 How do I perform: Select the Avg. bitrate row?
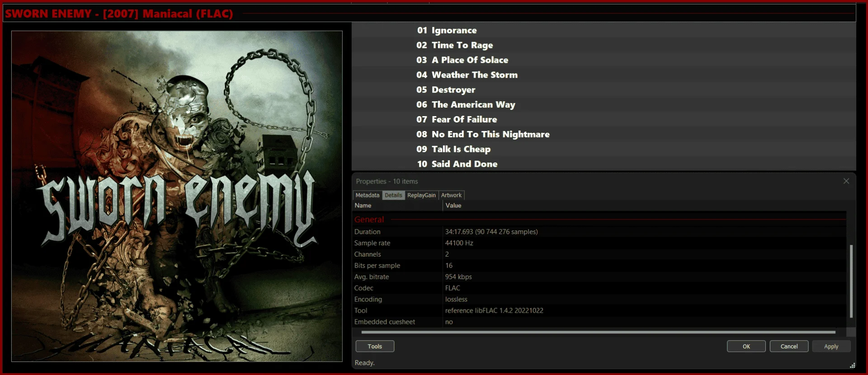pyautogui.click(x=599, y=277)
